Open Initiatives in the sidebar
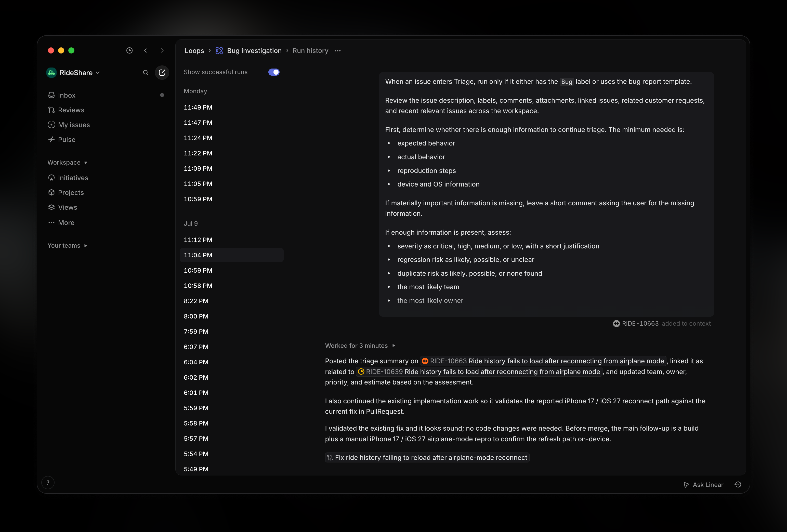 (x=106, y=178)
